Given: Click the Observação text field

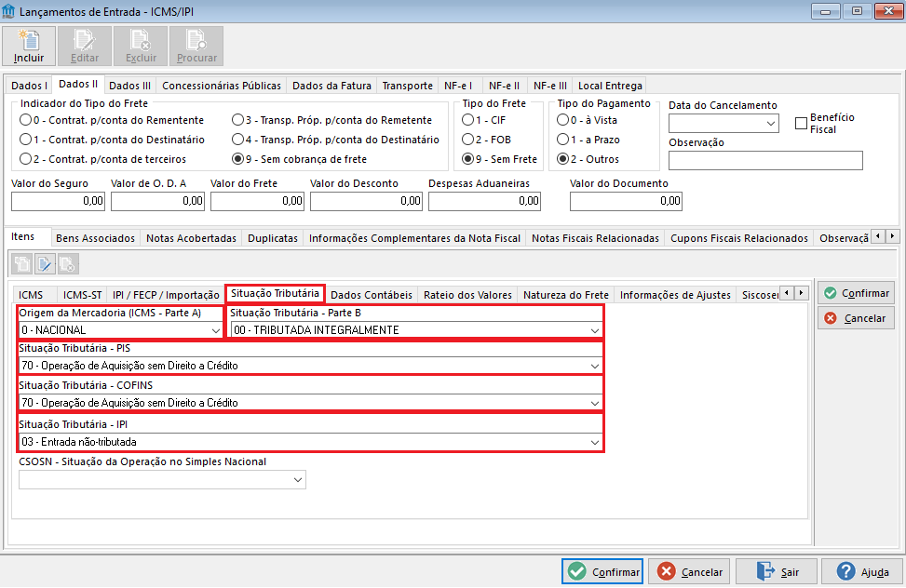Looking at the screenshot, I should coord(765,161).
